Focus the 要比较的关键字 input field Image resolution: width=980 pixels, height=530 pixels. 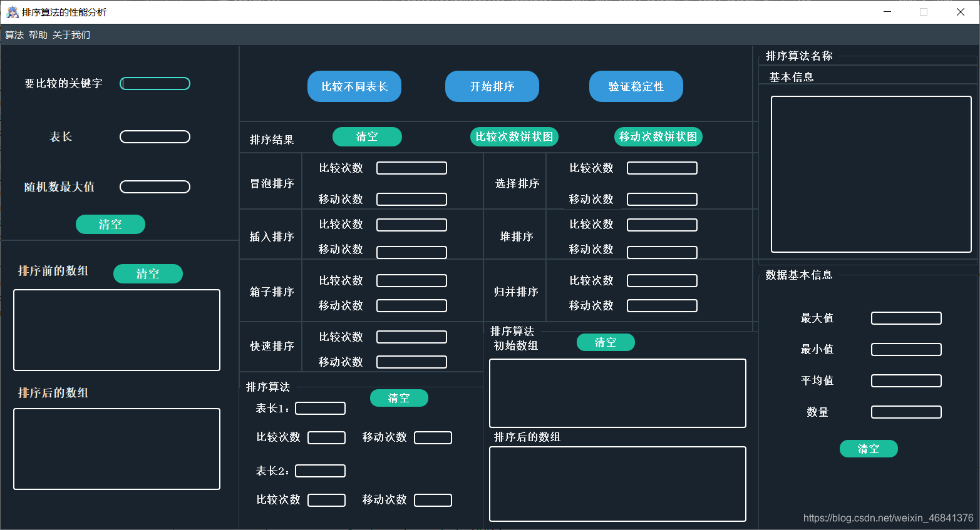pos(155,84)
